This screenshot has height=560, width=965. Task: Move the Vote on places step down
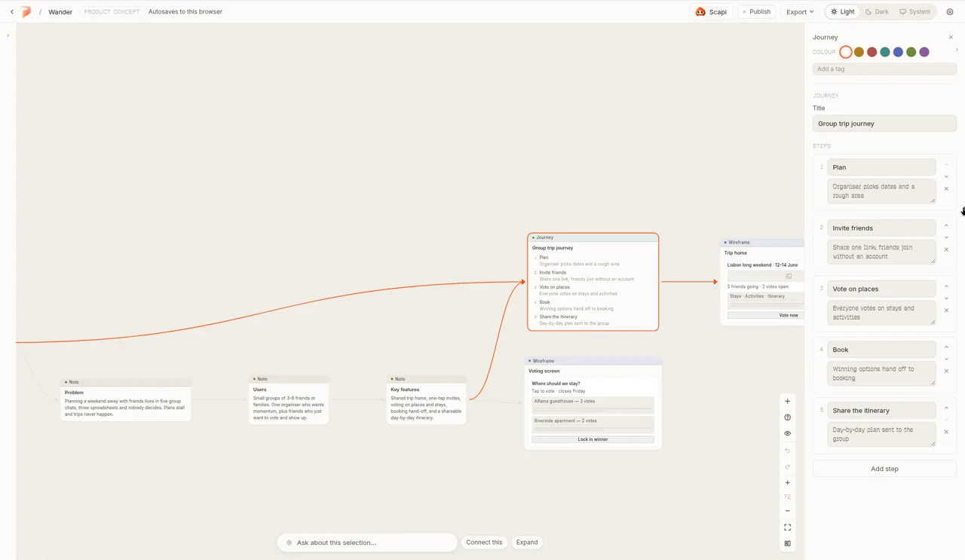(947, 298)
